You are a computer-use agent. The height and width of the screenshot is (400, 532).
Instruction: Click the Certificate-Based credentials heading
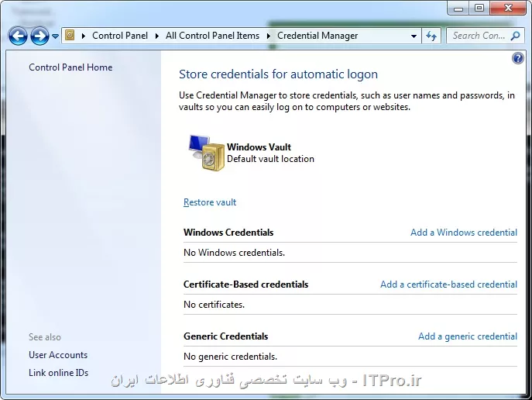click(x=245, y=284)
